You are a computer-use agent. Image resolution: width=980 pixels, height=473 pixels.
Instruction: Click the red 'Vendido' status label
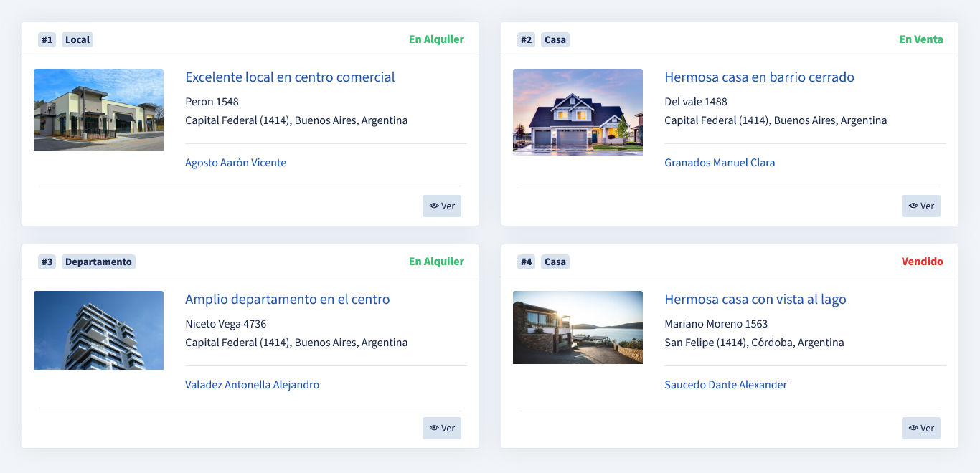pyautogui.click(x=922, y=262)
